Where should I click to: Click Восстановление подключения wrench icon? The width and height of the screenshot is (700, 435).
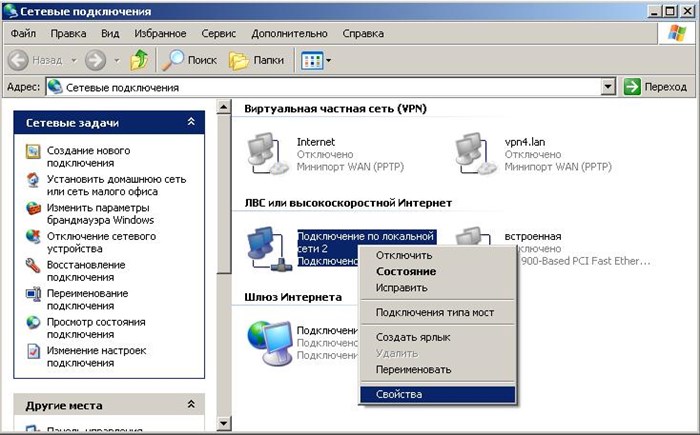coord(33,265)
